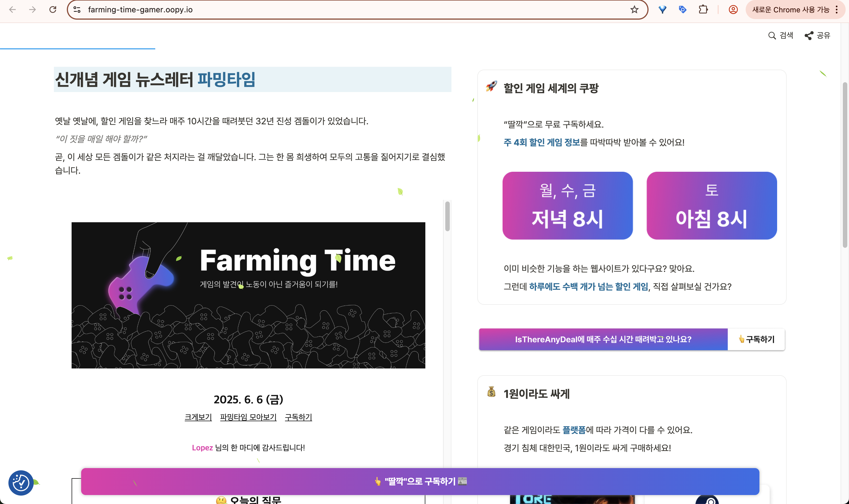This screenshot has height=504, width=849.
Task: Click the Farming Time banner image
Action: pos(248,295)
